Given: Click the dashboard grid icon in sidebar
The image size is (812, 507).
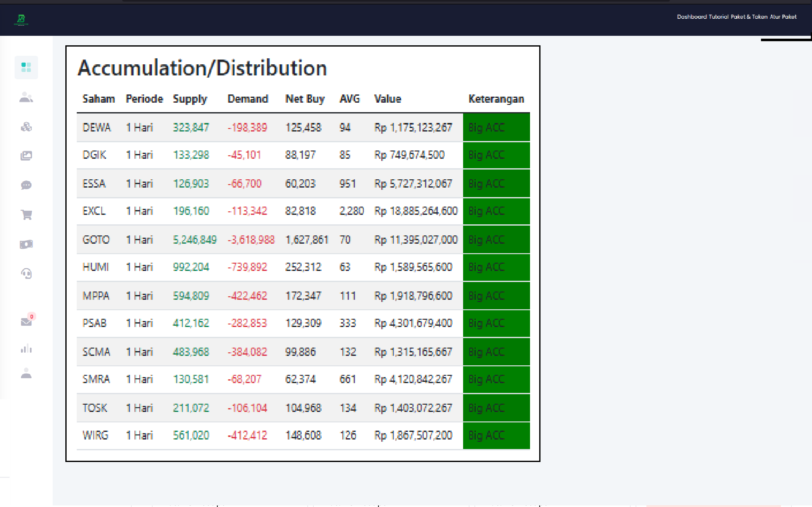Looking at the screenshot, I should pos(26,67).
